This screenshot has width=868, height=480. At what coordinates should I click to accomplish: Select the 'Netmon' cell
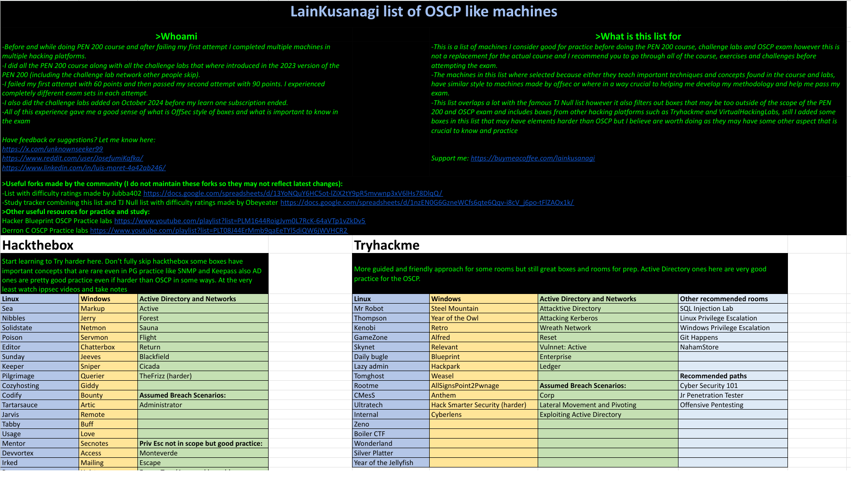pyautogui.click(x=108, y=328)
